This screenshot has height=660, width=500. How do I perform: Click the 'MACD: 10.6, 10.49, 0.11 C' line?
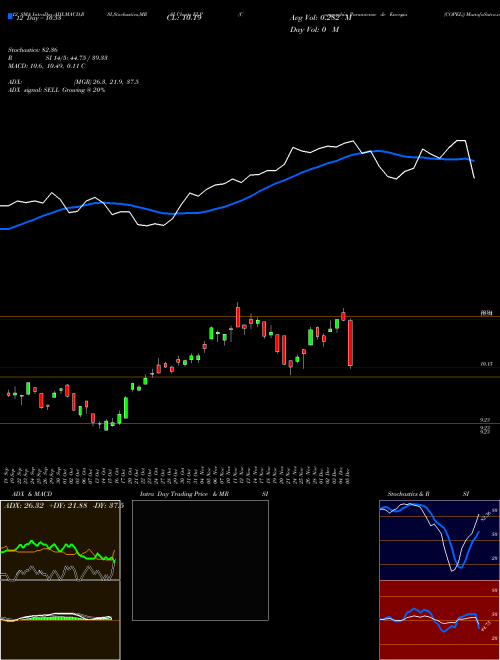coord(47,66)
